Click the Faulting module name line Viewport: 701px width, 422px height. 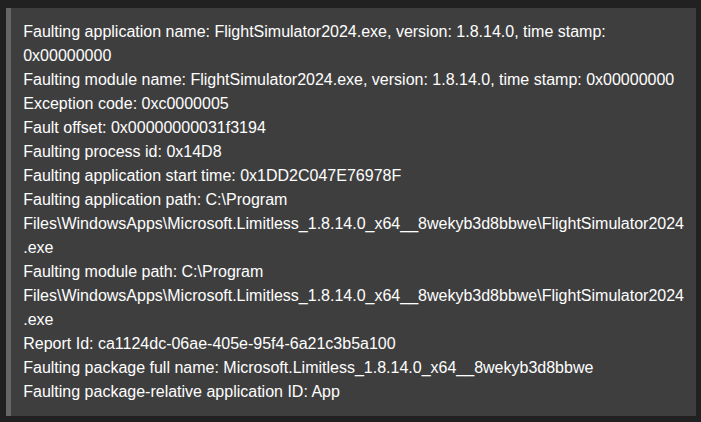[x=349, y=80]
